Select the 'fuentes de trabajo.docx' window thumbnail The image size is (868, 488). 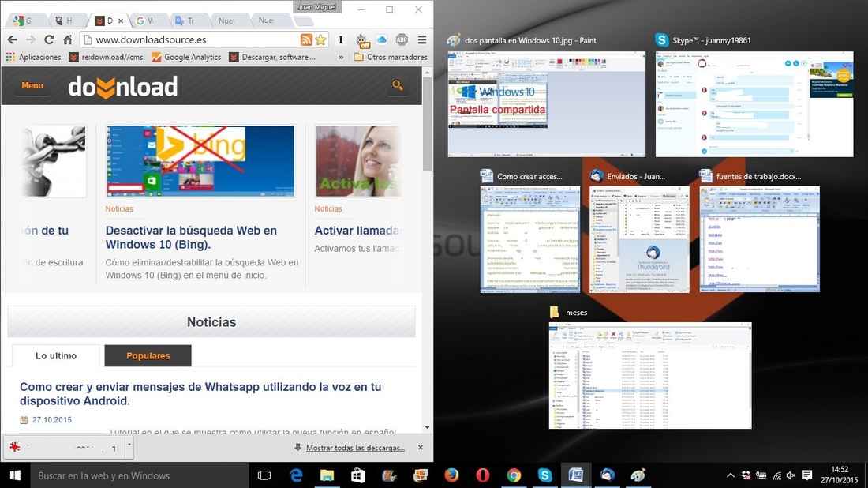(x=759, y=239)
